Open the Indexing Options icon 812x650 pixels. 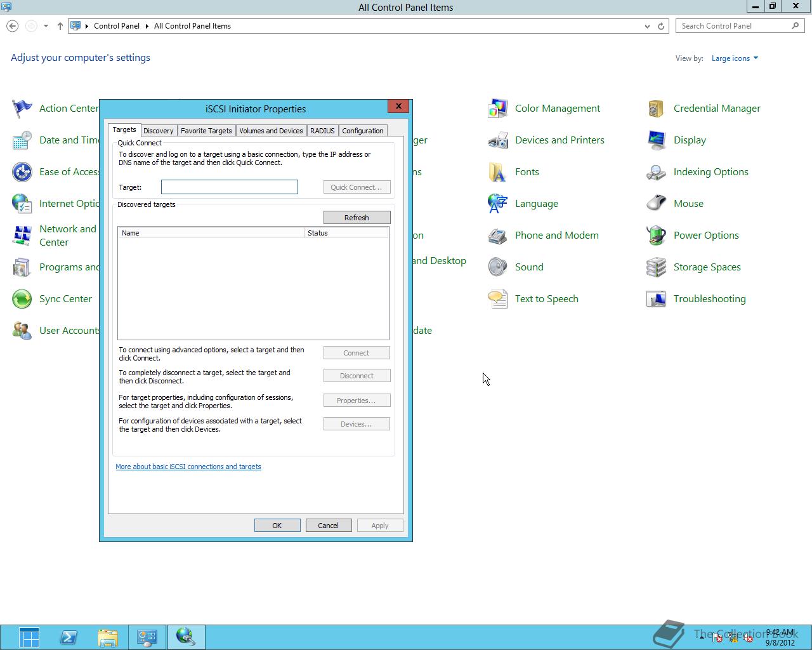657,172
